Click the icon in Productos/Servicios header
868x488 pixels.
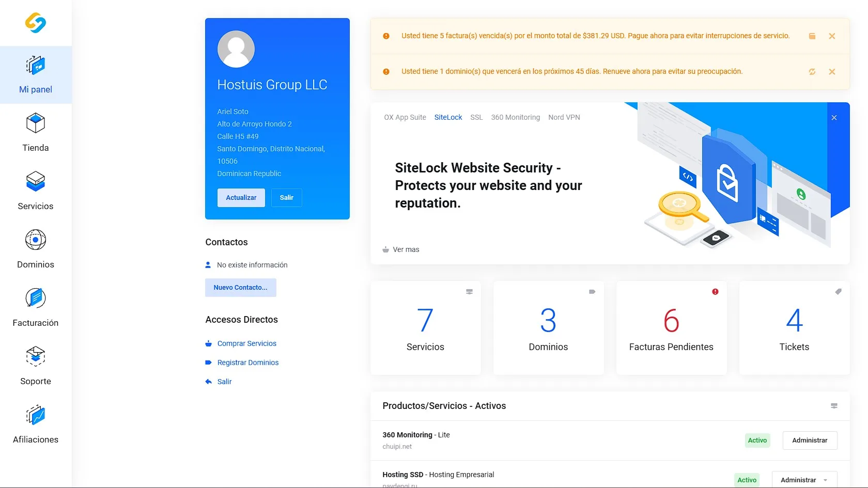834,406
